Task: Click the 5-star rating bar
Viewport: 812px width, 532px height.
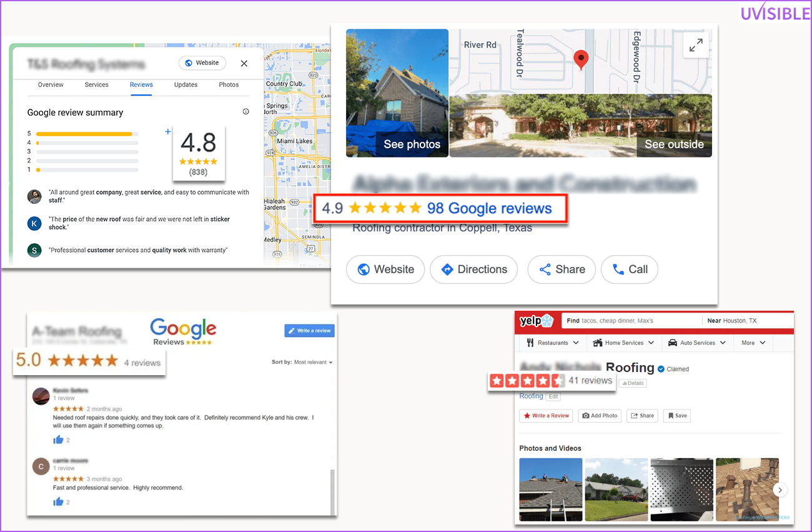Action: click(87, 134)
